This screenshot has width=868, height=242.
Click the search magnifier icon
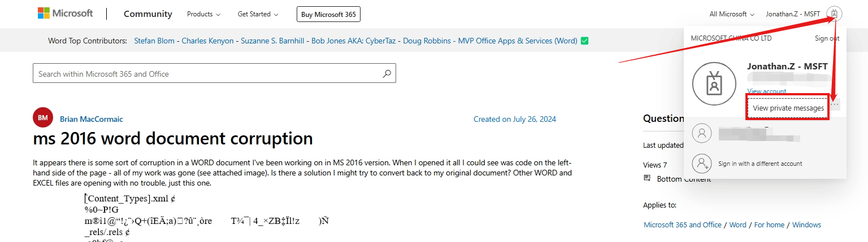[387, 74]
